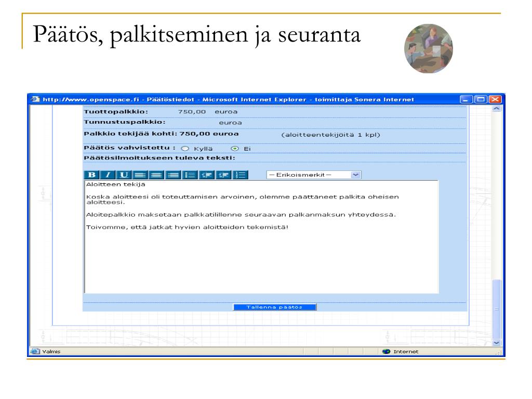
Task: Click '(aloitteentekijöitä 1 kpl)' text
Action: (331, 135)
